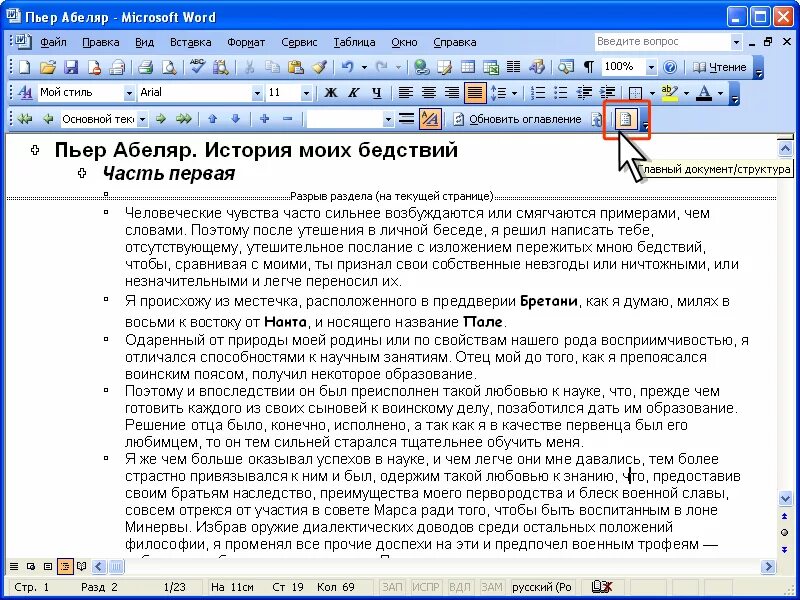This screenshot has height=600, width=800.
Task: Increase the paragraph indent
Action: 607,93
